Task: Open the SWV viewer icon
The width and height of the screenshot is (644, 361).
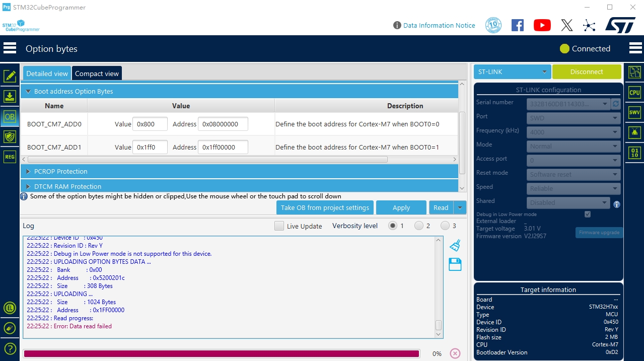Action: click(634, 113)
